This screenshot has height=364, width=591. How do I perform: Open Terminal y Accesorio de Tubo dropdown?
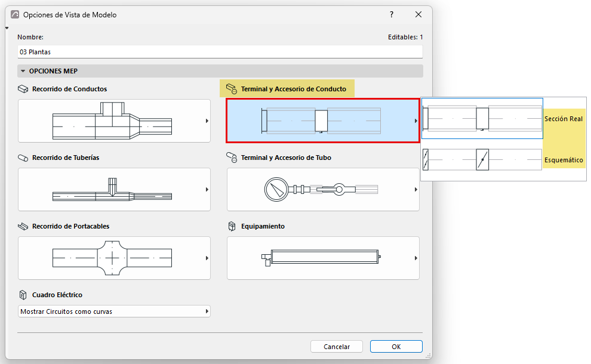(x=323, y=190)
